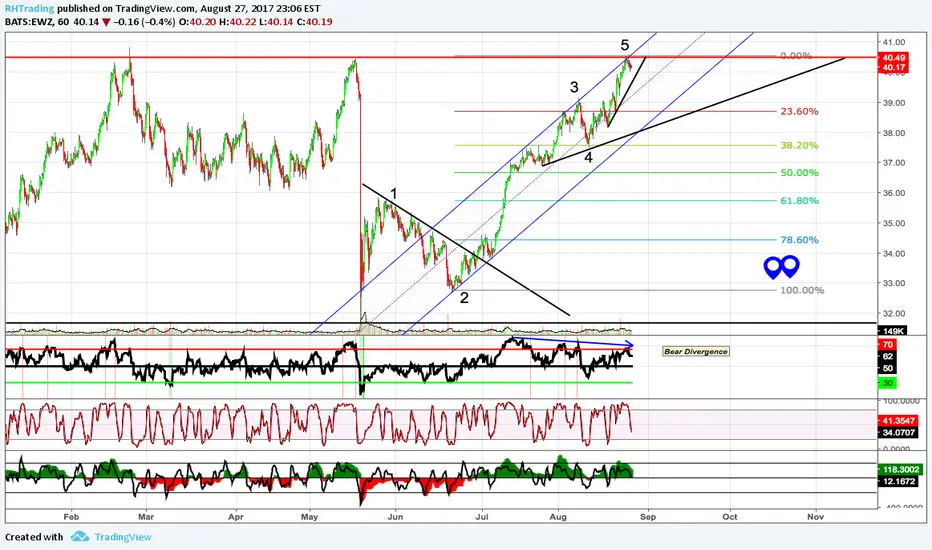Viewport: 932px width, 550px height.
Task: Click the Aug label on time axis
Action: click(x=558, y=517)
